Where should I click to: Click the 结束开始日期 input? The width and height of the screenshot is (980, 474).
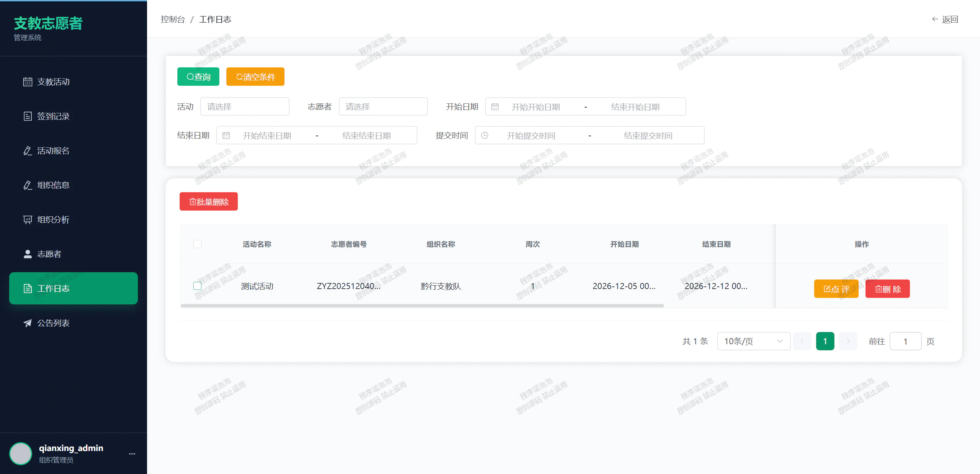pyautogui.click(x=635, y=107)
